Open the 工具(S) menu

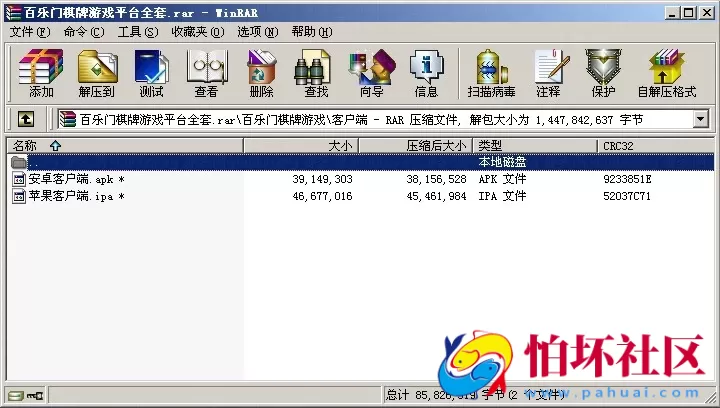[138, 32]
